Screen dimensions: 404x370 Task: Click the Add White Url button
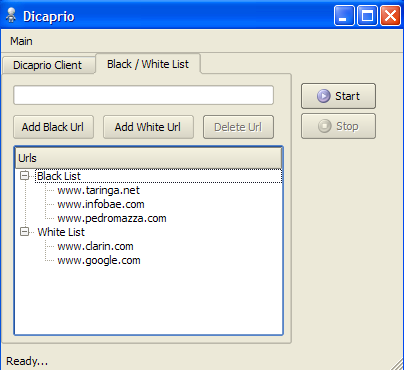(x=148, y=127)
